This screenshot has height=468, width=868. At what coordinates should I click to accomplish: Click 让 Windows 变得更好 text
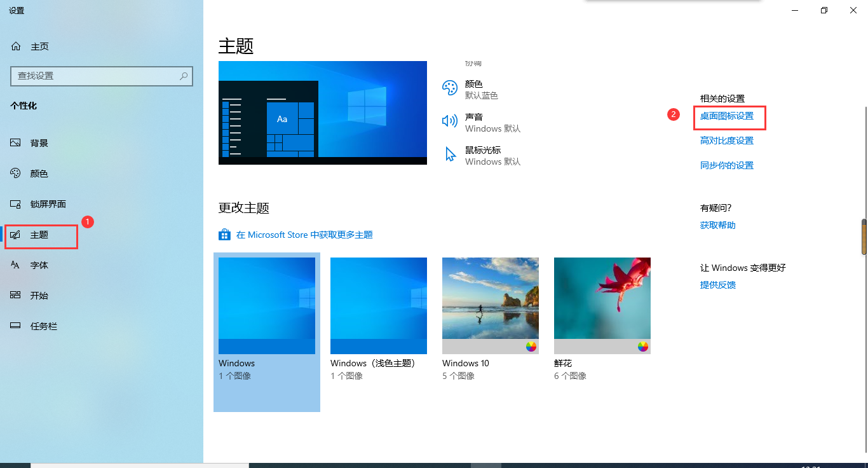pyautogui.click(x=743, y=268)
